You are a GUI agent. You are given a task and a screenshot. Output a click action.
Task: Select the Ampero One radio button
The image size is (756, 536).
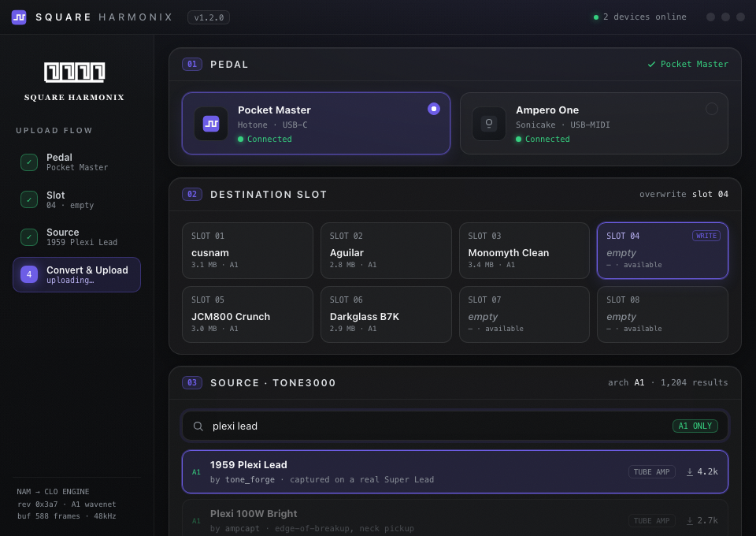tap(712, 109)
